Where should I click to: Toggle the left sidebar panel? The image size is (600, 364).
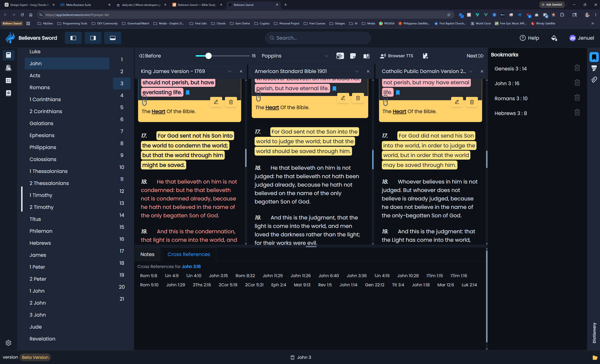73,38
